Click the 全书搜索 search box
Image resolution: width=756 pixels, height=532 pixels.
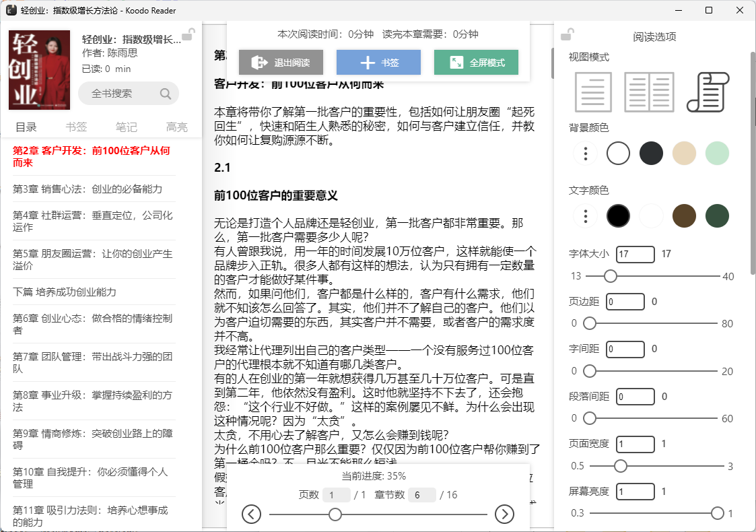[129, 94]
